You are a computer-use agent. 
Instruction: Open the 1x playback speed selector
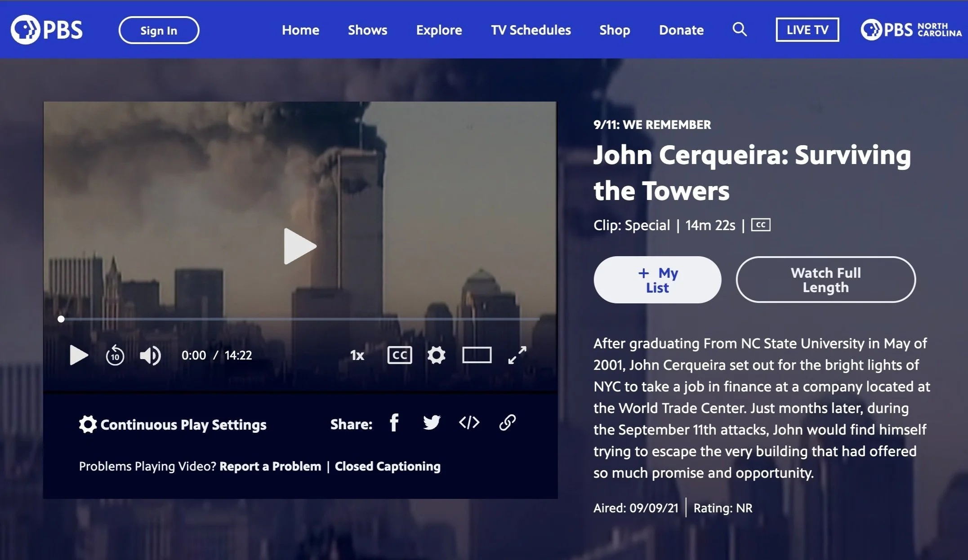(x=357, y=356)
